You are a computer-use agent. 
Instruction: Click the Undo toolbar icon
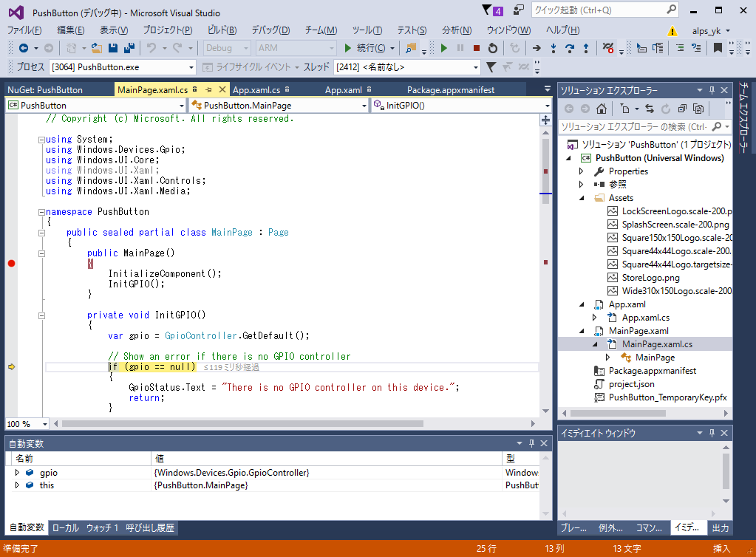point(152,48)
